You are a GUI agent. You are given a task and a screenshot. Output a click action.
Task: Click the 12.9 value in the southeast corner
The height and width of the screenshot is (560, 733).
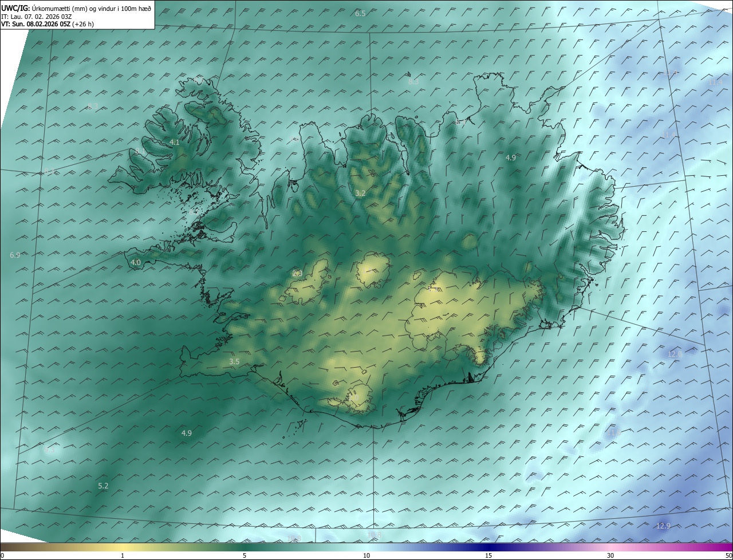(663, 526)
